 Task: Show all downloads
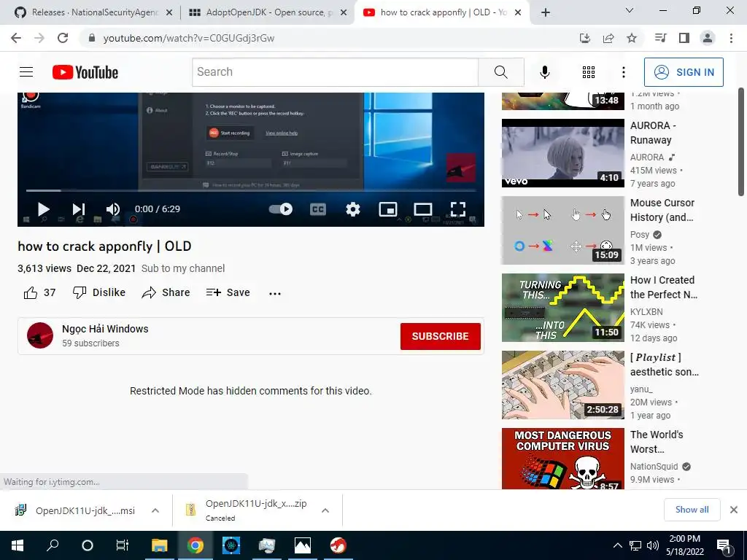coord(692,510)
